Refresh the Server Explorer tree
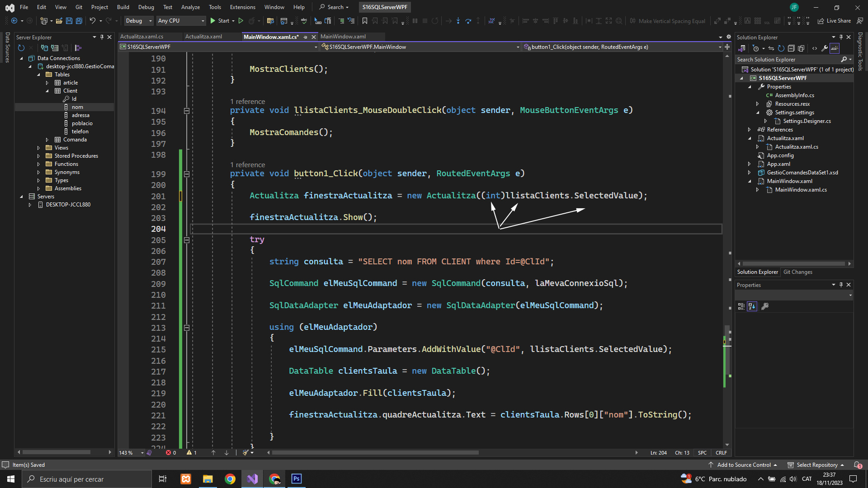This screenshot has height=488, width=868. coord(21,48)
